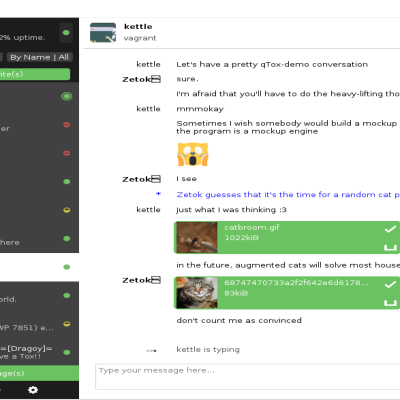The height and width of the screenshot is (400, 400).
Task: Click the 'I see' message
Action: [x=186, y=179]
